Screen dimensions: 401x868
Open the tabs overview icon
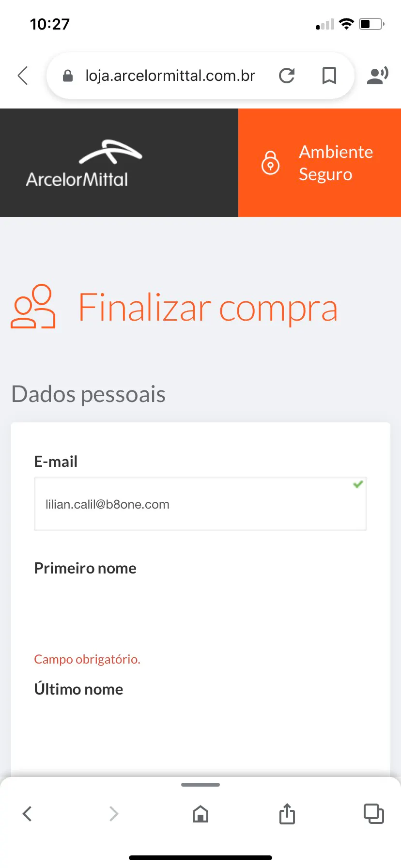tap(373, 814)
